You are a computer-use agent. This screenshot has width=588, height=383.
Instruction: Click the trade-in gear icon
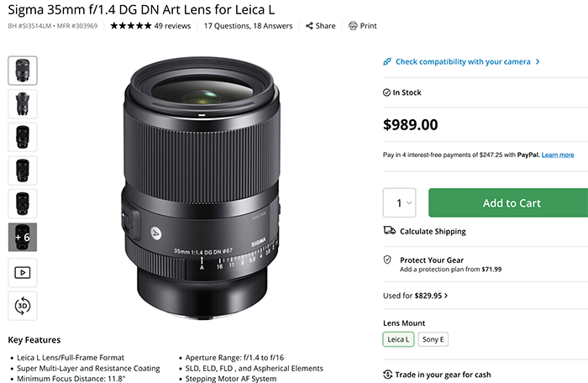pyautogui.click(x=387, y=375)
